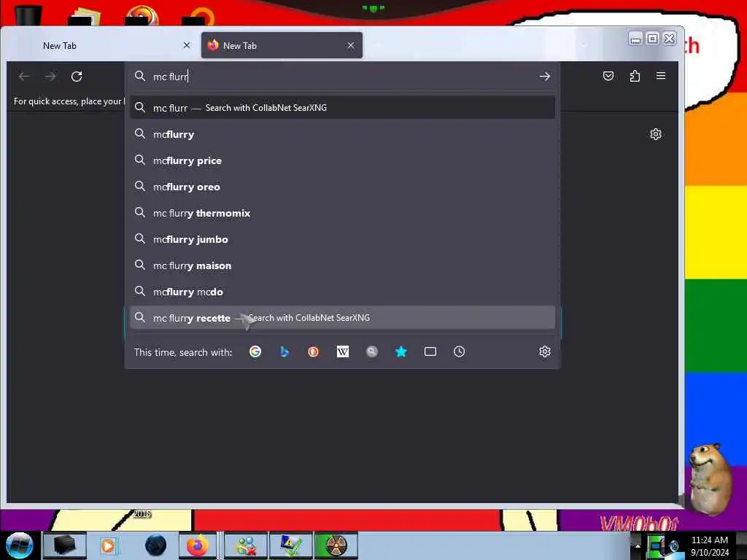Viewport: 747px width, 560px height.
Task: Open the Windows Start orb
Action: coord(20,545)
